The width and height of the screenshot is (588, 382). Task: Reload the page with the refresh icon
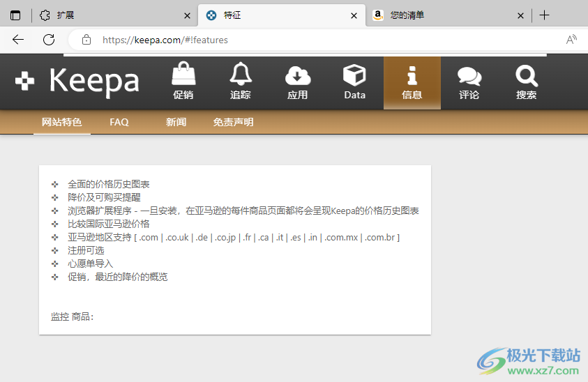pyautogui.click(x=49, y=40)
